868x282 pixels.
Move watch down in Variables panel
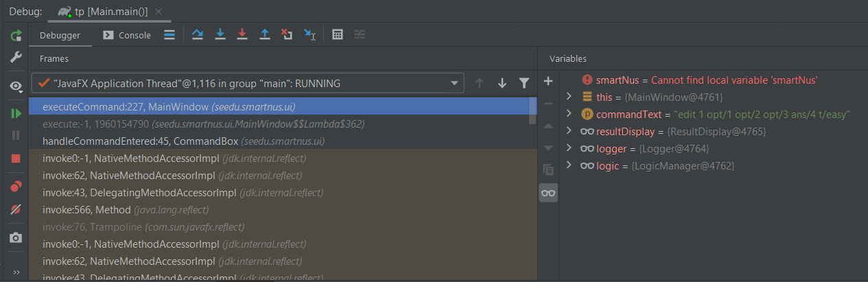(548, 148)
